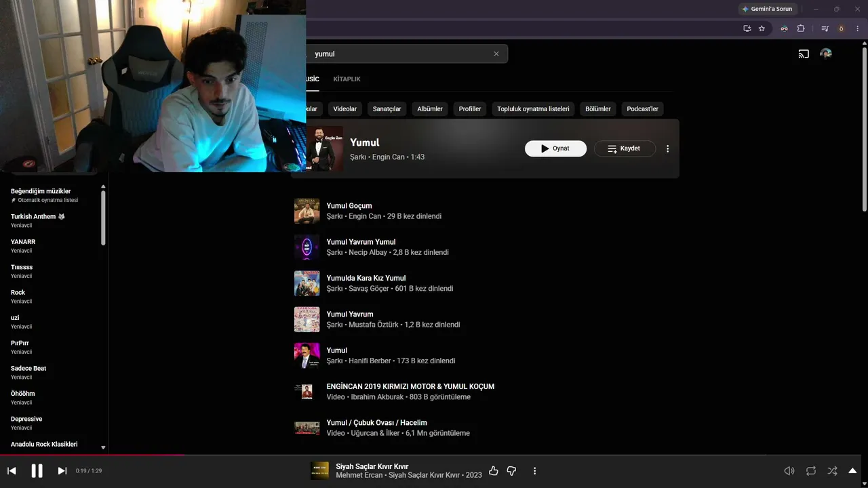868x488 pixels.
Task: Like the song Siyah Saçlar Kıvır Kıvır
Action: [x=493, y=470]
